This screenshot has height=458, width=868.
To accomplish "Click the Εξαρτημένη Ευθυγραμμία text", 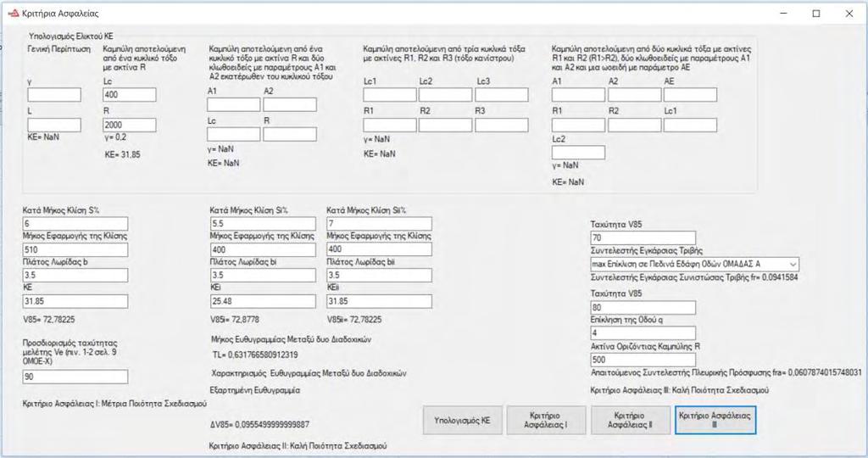I will pyautogui.click(x=255, y=390).
